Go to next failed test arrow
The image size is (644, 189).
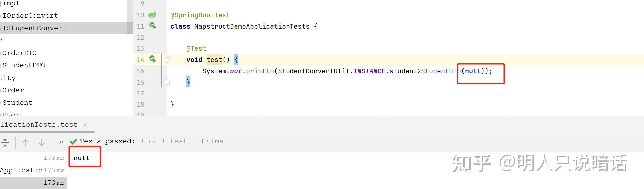[42, 143]
